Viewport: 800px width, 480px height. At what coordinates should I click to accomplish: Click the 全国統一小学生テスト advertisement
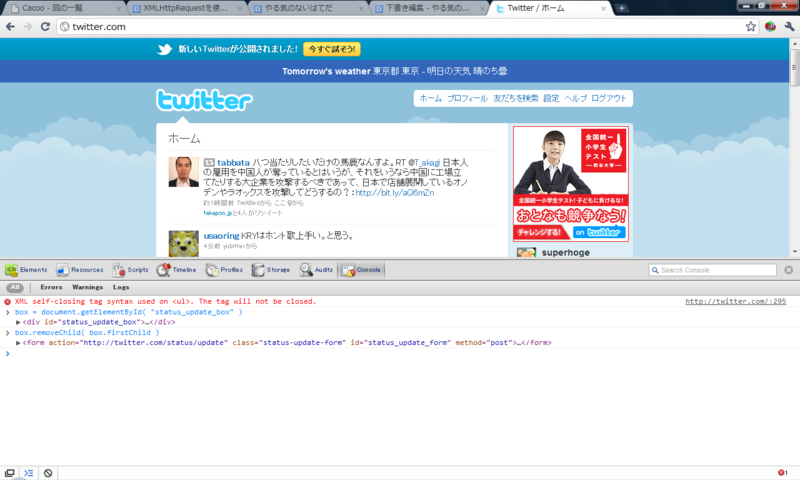point(570,184)
